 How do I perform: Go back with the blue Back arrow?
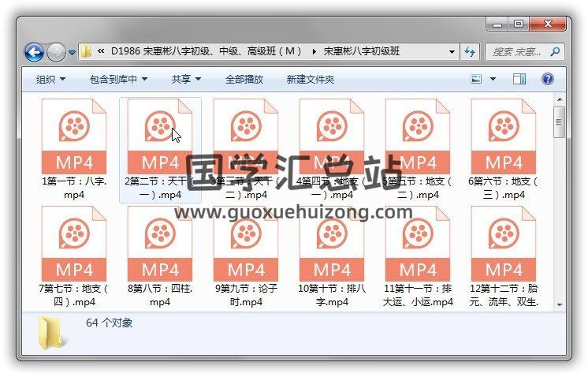pos(34,52)
